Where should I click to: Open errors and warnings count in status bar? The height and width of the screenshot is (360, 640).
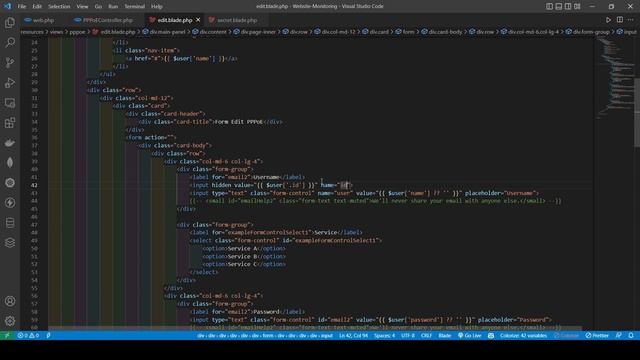tap(28, 336)
